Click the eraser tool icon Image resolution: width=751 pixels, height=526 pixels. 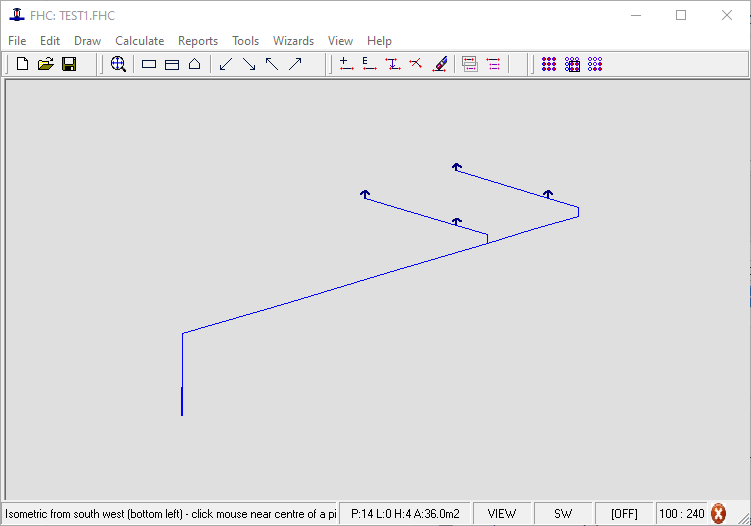(x=439, y=64)
